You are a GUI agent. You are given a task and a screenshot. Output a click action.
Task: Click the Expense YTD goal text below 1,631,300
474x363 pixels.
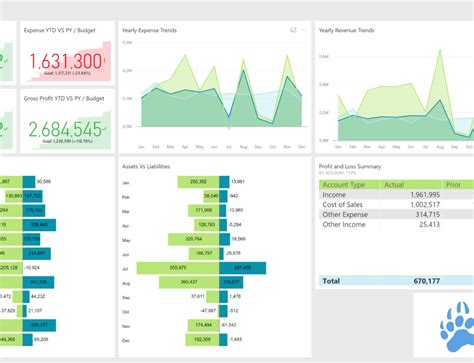click(x=67, y=73)
